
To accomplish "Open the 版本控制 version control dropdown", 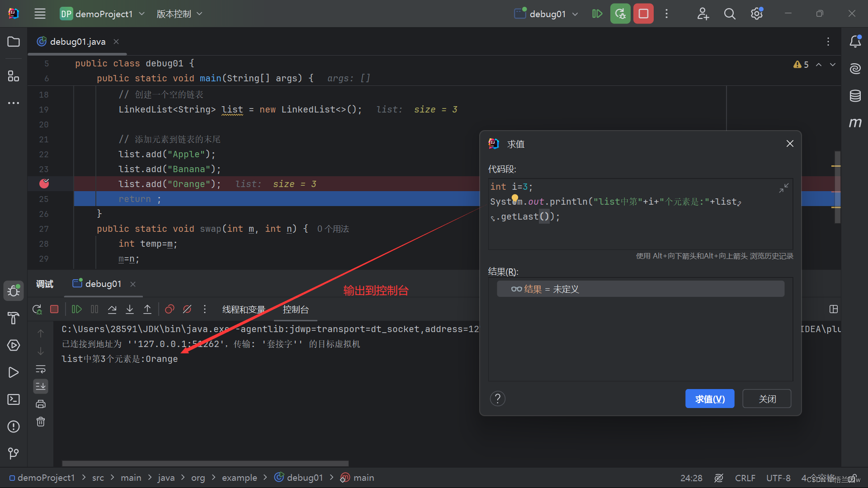I will click(x=179, y=14).
